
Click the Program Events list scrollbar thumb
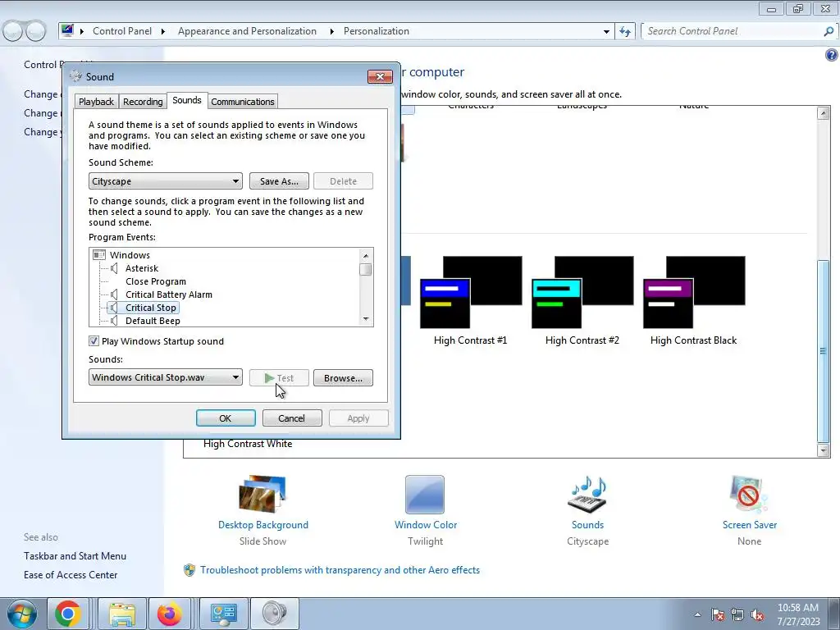[x=366, y=269]
